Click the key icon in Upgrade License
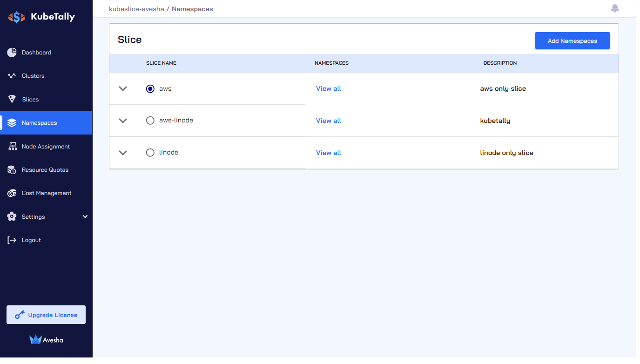 tap(20, 315)
